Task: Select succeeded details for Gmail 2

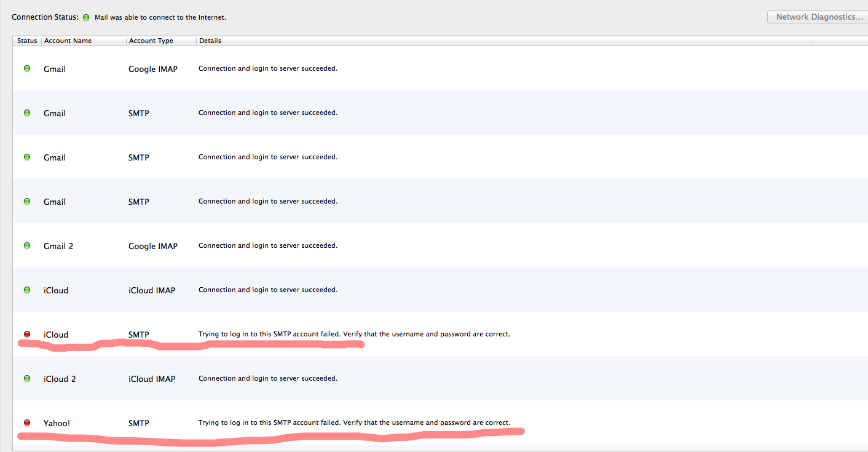Action: click(x=268, y=245)
